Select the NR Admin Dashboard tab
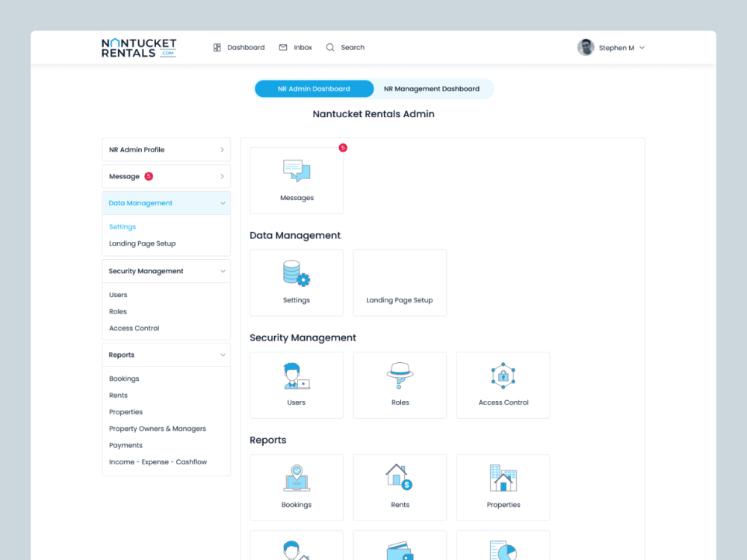Viewport: 747px width, 560px height. (x=314, y=88)
